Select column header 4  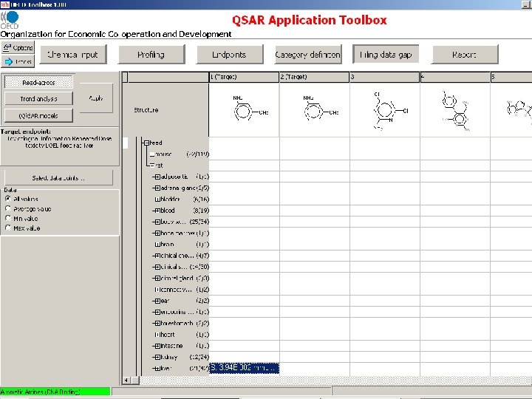click(455, 77)
